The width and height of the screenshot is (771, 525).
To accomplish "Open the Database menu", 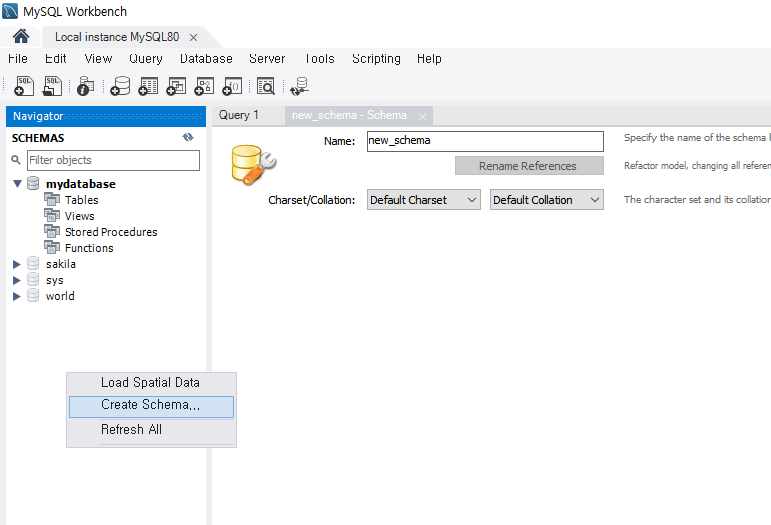I will tap(206, 58).
